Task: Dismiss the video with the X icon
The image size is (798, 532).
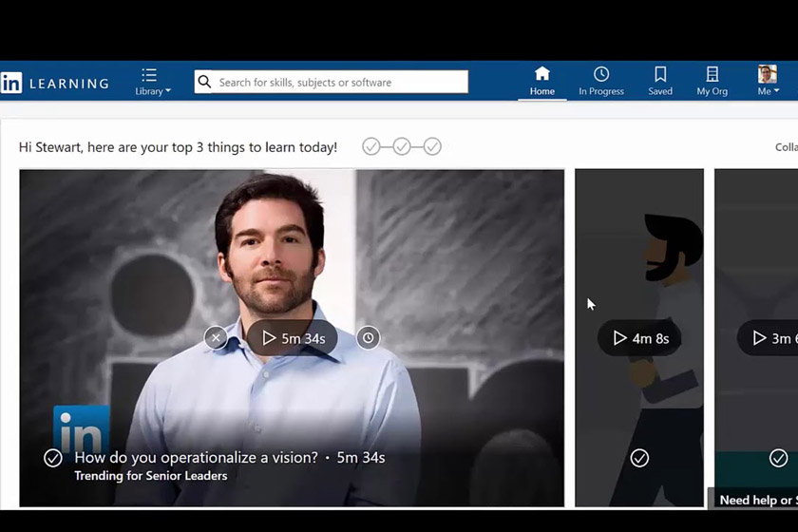Action: [x=216, y=337]
